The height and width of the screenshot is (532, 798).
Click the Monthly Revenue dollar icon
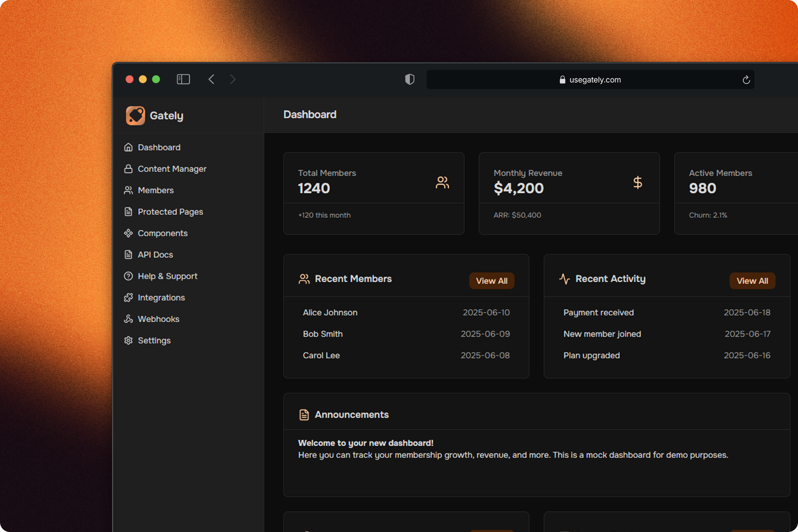tap(638, 182)
